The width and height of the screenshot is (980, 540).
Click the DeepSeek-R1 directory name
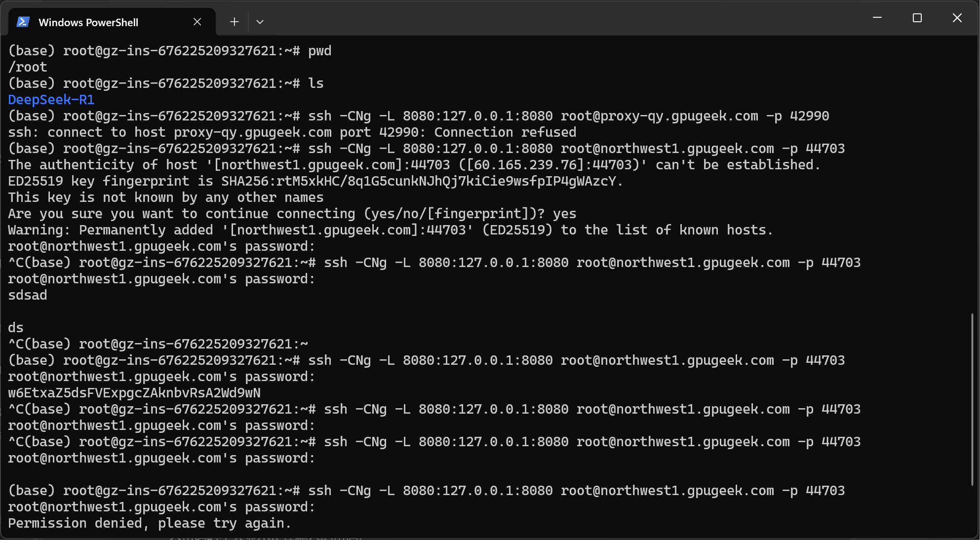pos(51,100)
